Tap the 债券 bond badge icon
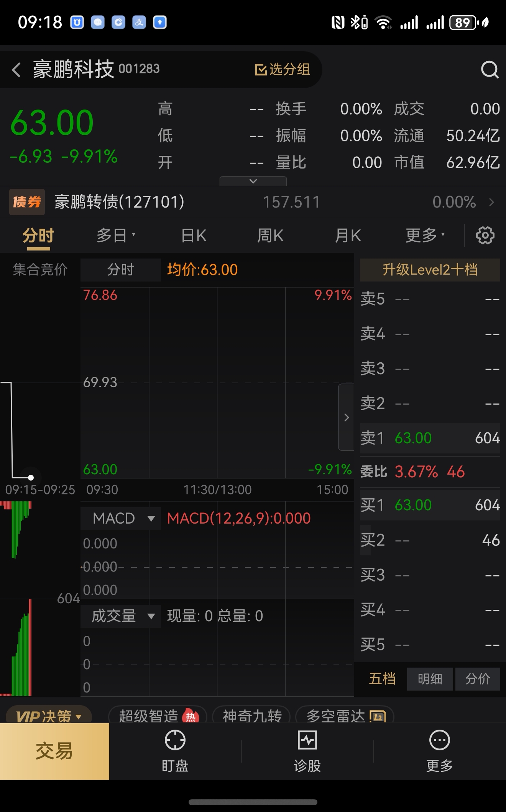 (27, 202)
